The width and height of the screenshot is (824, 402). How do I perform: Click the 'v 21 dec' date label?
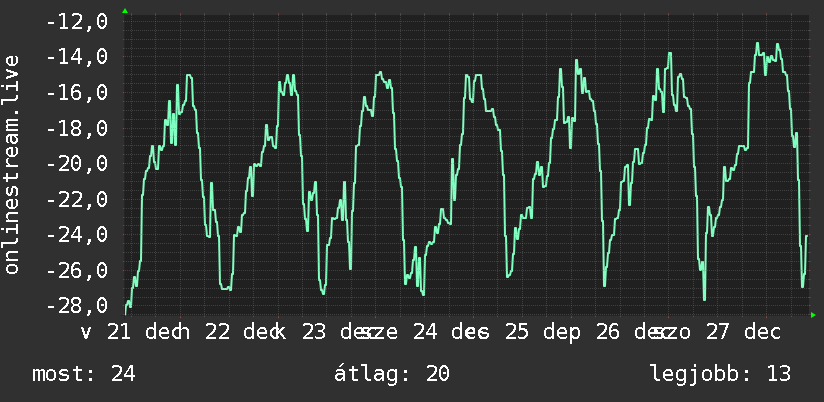pyautogui.click(x=130, y=333)
